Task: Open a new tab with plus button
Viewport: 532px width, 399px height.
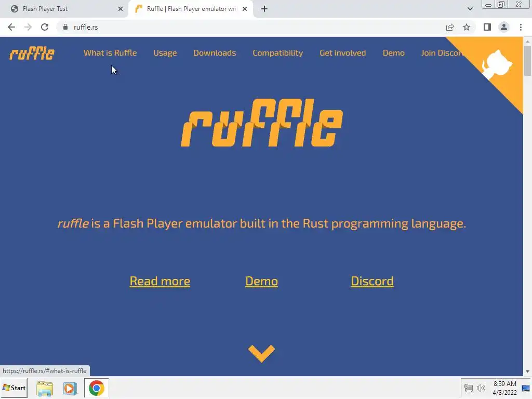Action: 264,9
